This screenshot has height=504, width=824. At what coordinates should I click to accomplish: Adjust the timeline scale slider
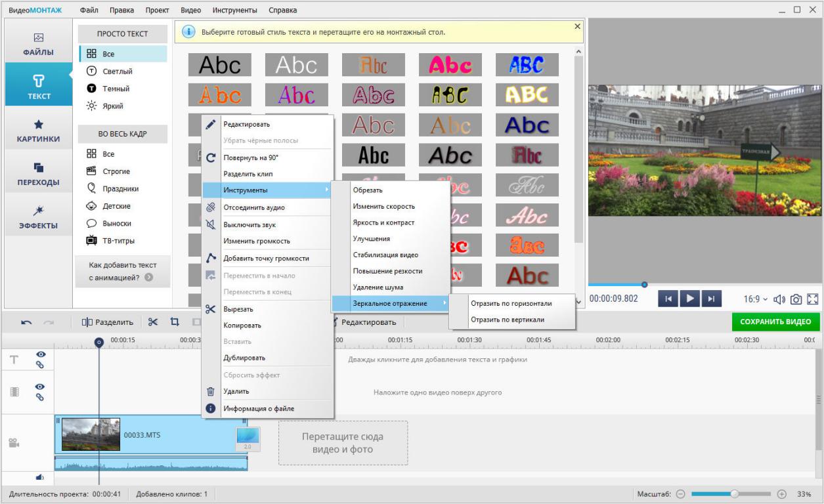[x=735, y=493]
